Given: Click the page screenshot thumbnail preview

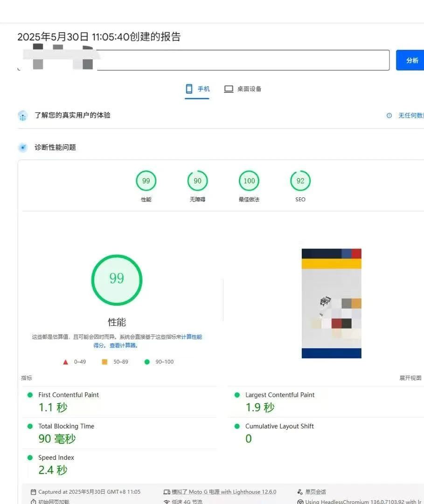Looking at the screenshot, I should pyautogui.click(x=331, y=303).
